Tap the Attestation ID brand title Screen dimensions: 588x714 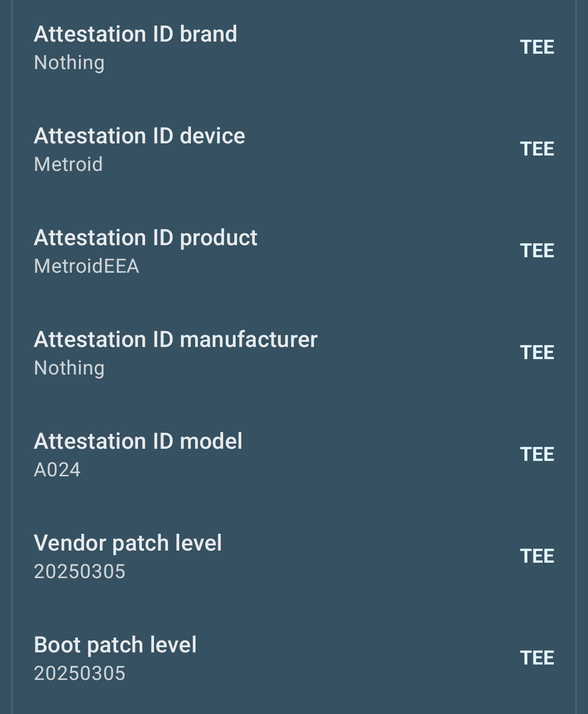135,34
